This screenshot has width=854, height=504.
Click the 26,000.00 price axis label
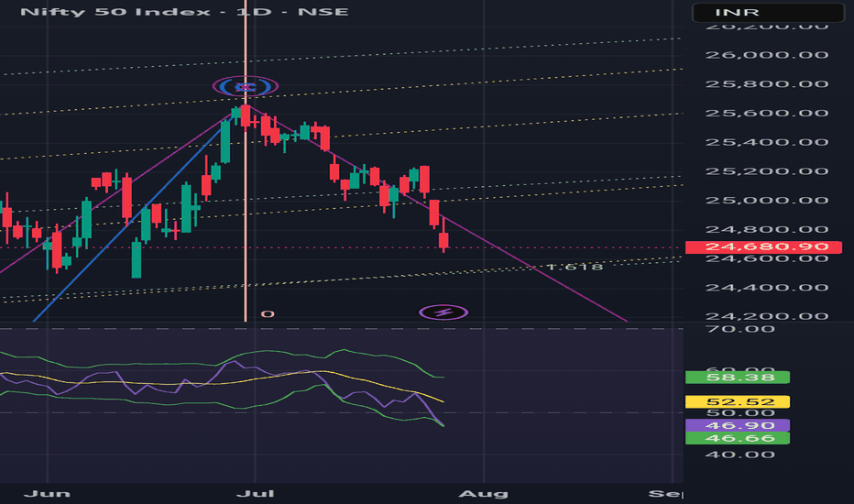[x=767, y=54]
